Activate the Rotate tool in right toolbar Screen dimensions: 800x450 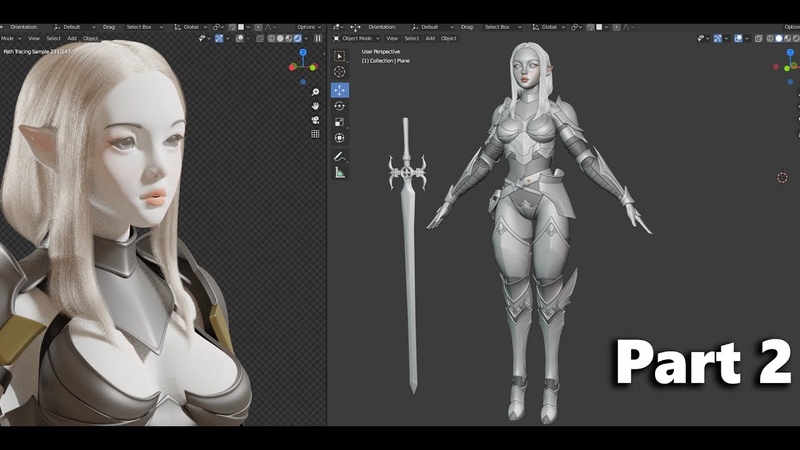pos(339,106)
